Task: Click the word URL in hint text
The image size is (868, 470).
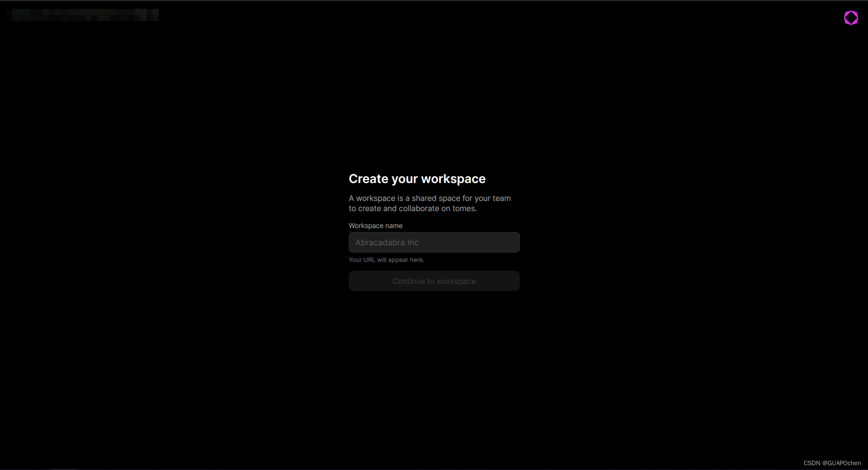Action: (369, 260)
